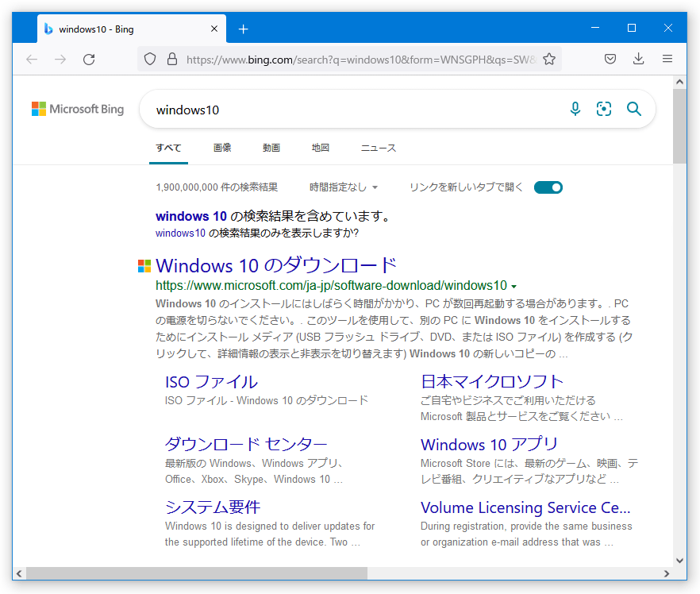Switch to the ニュース tab
This screenshot has height=594, width=700.
click(x=378, y=148)
